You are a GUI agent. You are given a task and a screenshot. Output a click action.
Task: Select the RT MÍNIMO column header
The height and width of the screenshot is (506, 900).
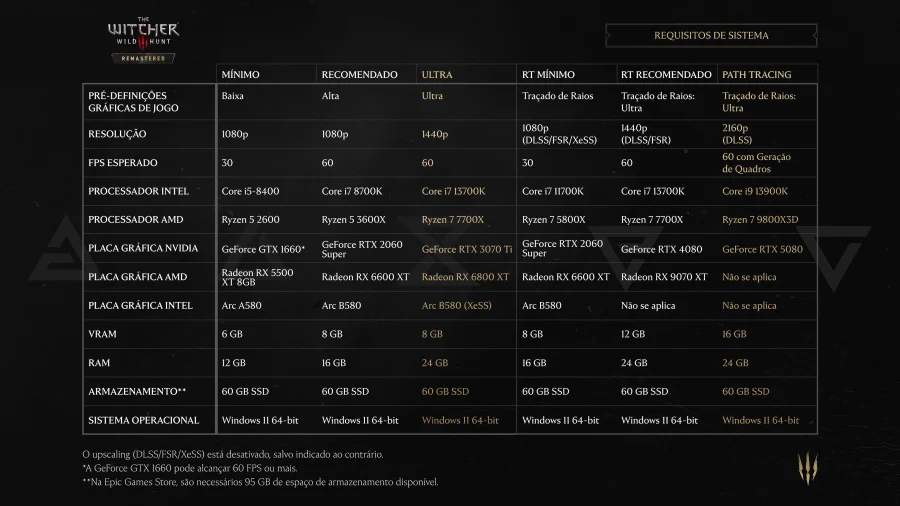click(x=548, y=75)
